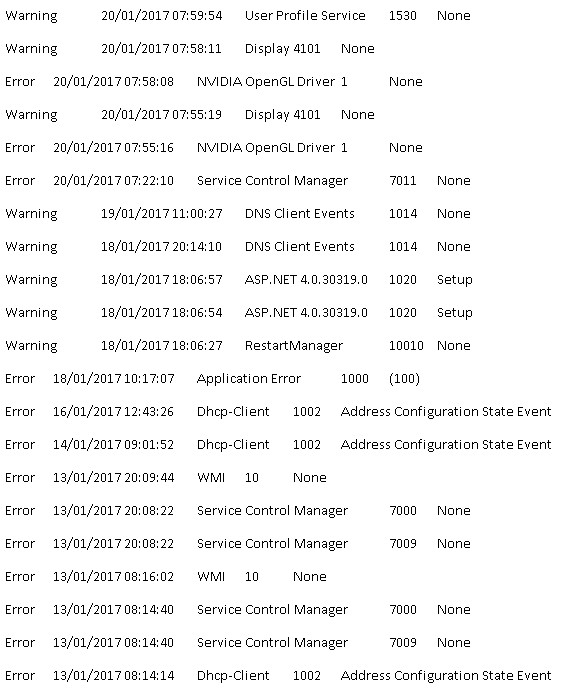Click the Display 4101 warning at 07:58:11

click(x=190, y=49)
